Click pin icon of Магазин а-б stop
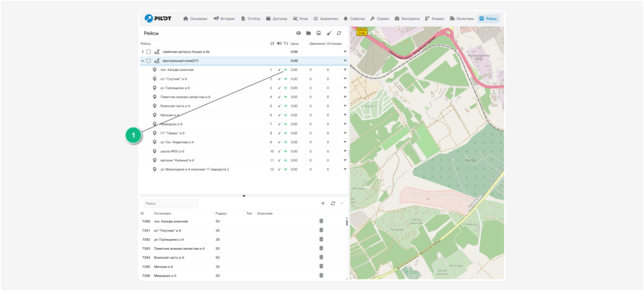Image resolution: width=644 pixels, height=291 pixels. pos(155,115)
